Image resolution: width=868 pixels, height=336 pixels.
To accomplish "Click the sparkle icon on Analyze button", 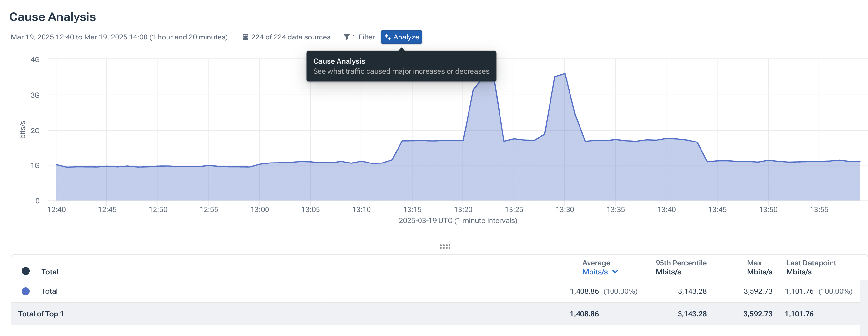I will tap(388, 37).
